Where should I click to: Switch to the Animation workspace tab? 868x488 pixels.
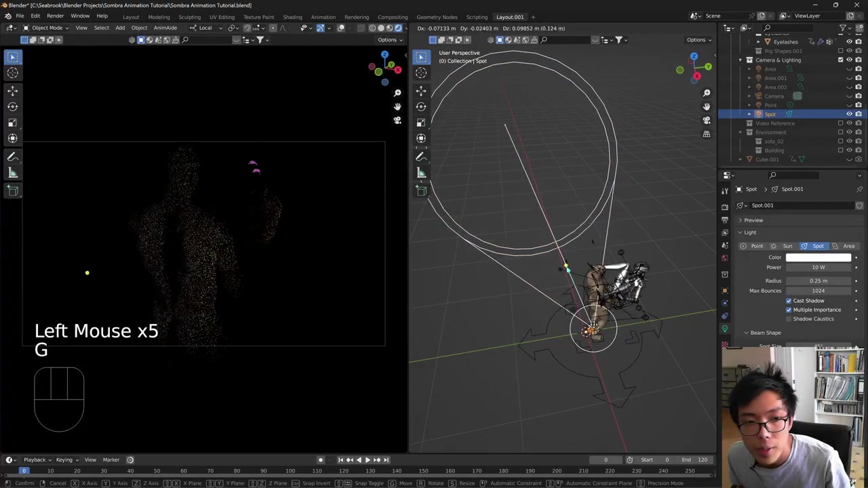(323, 17)
